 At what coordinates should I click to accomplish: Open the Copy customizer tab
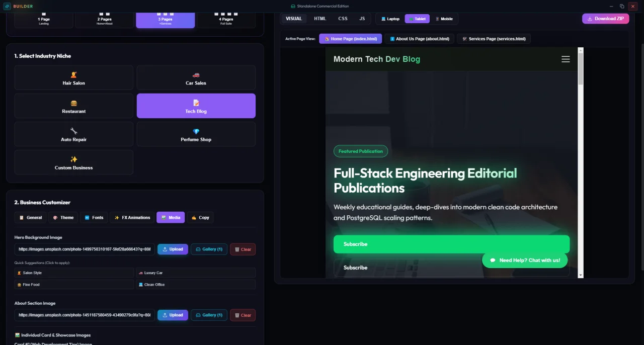click(200, 217)
